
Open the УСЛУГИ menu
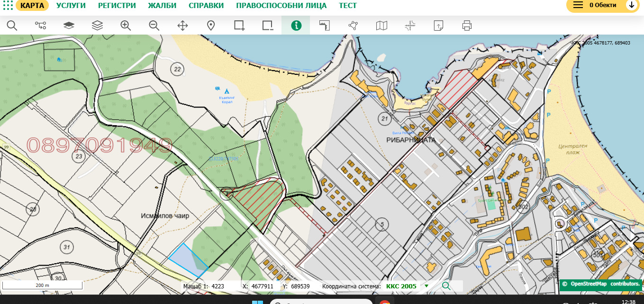(71, 6)
